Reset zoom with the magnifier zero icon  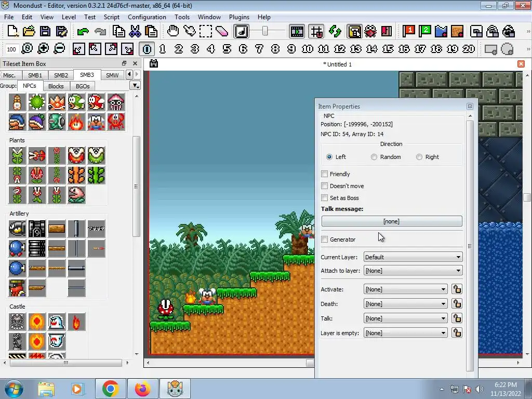27,49
